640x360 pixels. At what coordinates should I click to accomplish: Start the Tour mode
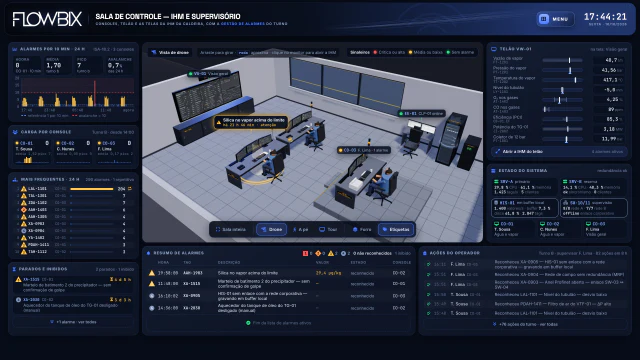(328, 229)
